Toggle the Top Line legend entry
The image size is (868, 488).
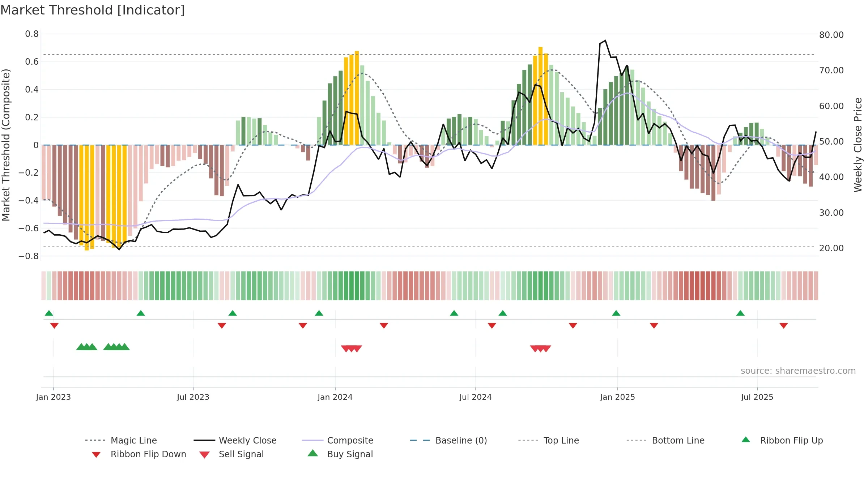click(x=549, y=440)
